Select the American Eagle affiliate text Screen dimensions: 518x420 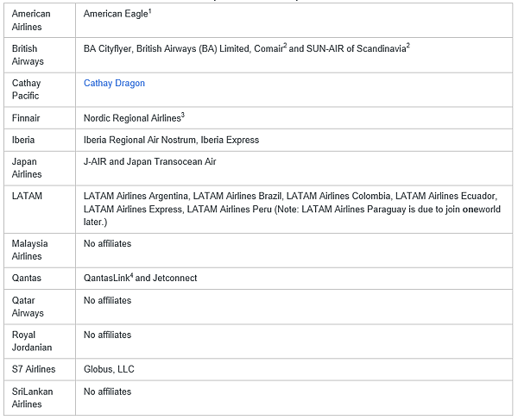[117, 14]
